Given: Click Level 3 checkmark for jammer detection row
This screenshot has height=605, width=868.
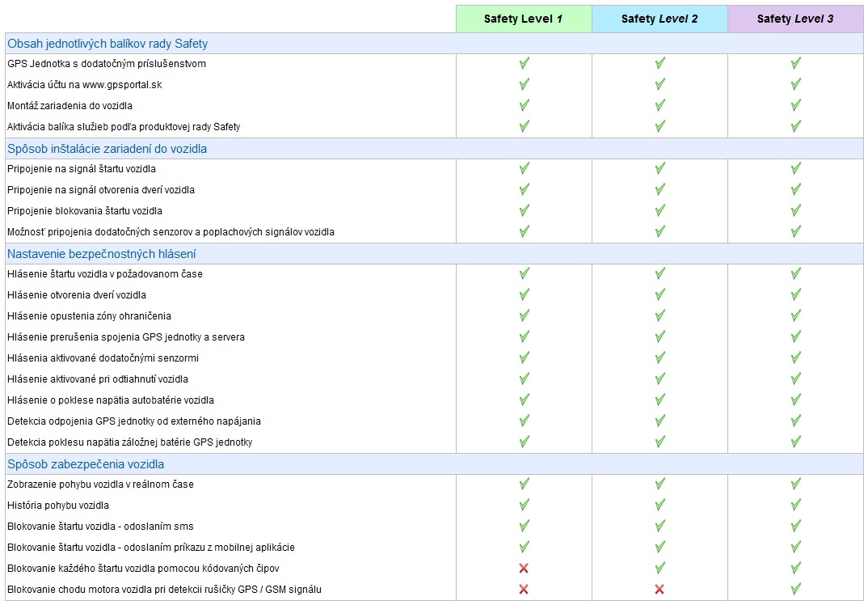Looking at the screenshot, I should tap(795, 589).
